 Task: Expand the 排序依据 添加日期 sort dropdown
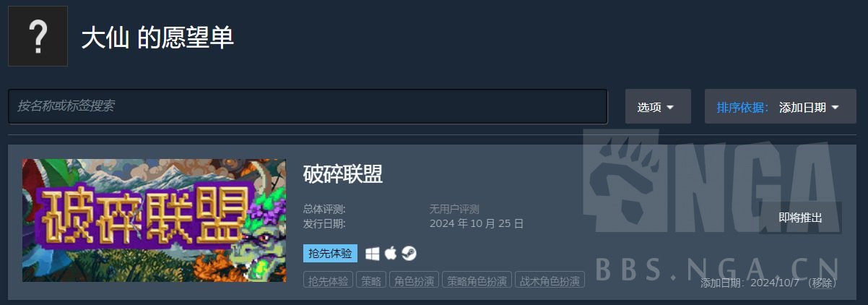(x=781, y=106)
